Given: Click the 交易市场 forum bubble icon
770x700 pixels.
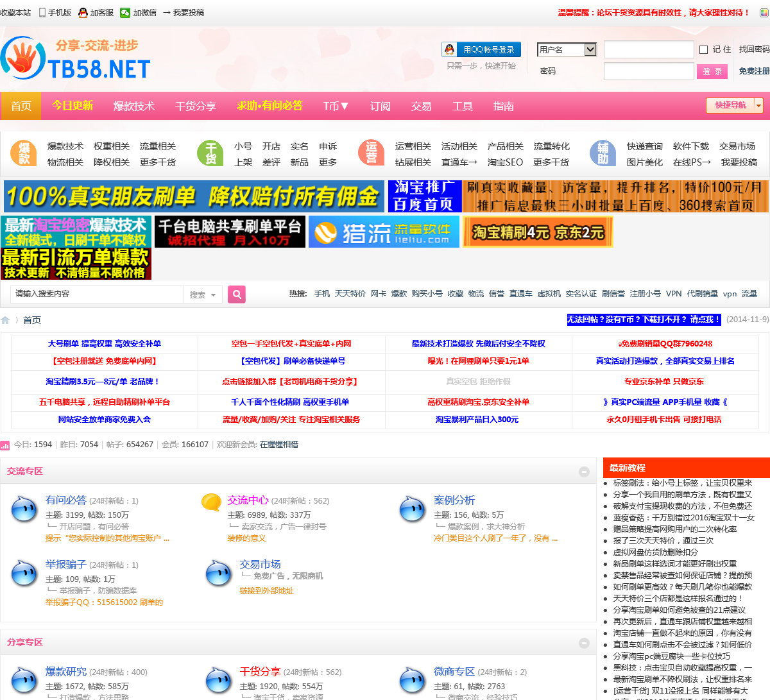Looking at the screenshot, I should point(218,573).
